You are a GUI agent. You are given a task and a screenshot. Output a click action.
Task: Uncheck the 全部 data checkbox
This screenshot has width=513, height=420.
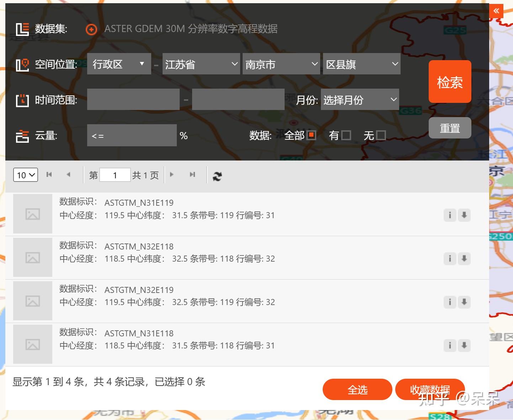[x=312, y=135]
